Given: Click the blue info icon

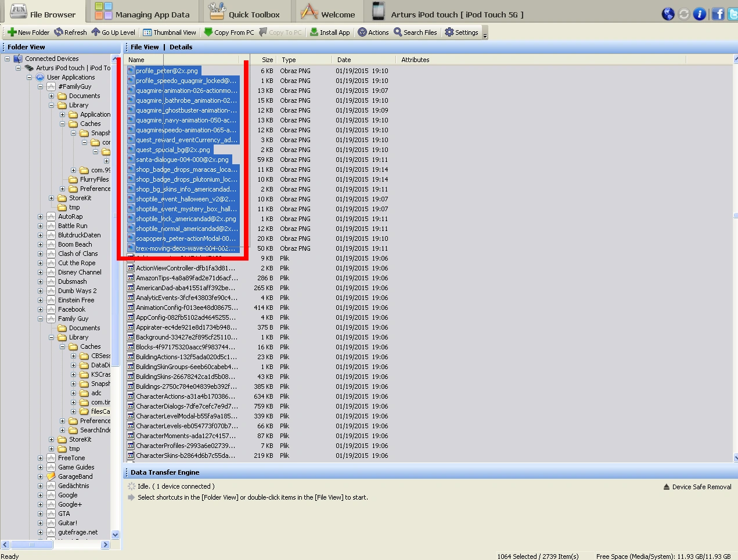Looking at the screenshot, I should click(x=700, y=14).
